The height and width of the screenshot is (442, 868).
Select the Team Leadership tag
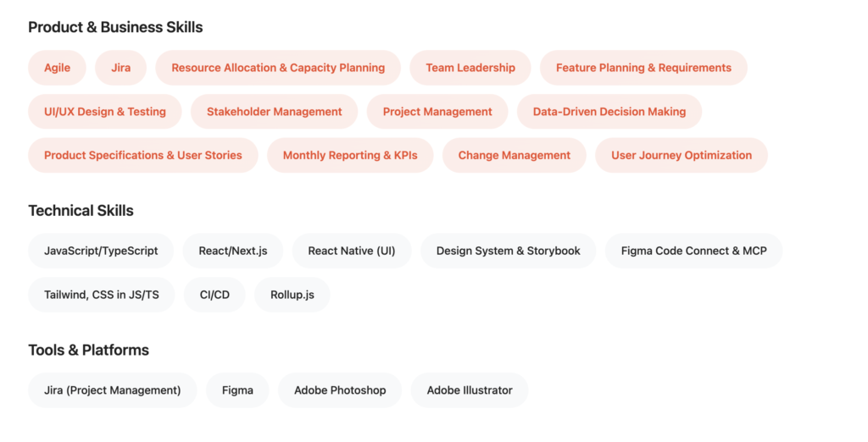click(470, 68)
